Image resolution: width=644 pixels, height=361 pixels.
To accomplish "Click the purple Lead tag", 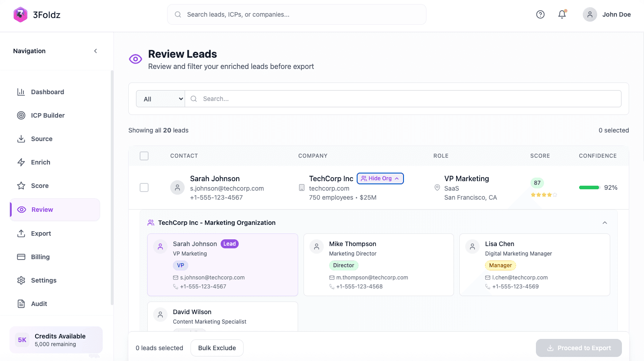I will [x=230, y=244].
